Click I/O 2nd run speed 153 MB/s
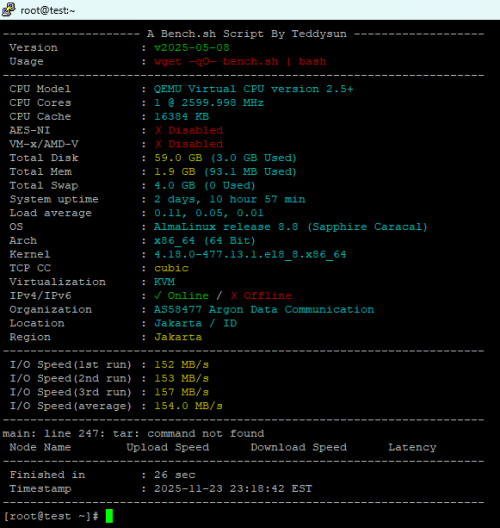Viewport: 500px width, 528px height. click(181, 379)
